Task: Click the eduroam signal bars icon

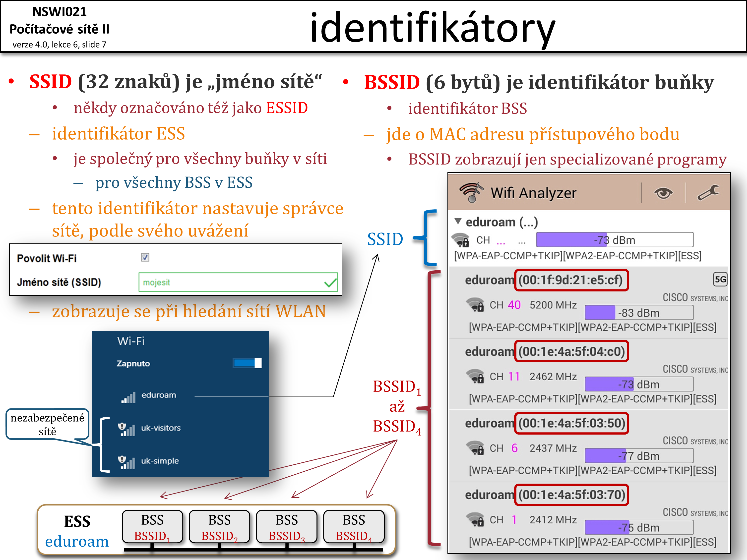Action: tap(128, 397)
